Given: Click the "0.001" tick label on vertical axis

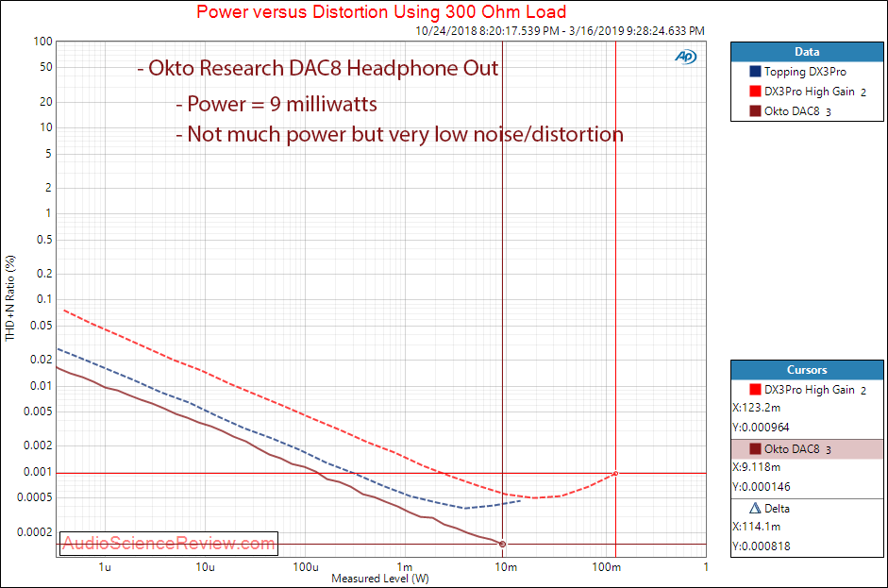Looking at the screenshot, I should (38, 472).
